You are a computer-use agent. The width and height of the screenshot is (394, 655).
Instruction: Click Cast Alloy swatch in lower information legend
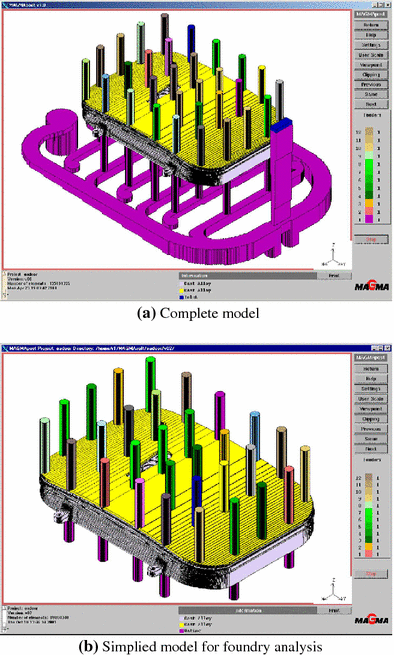[x=181, y=618]
